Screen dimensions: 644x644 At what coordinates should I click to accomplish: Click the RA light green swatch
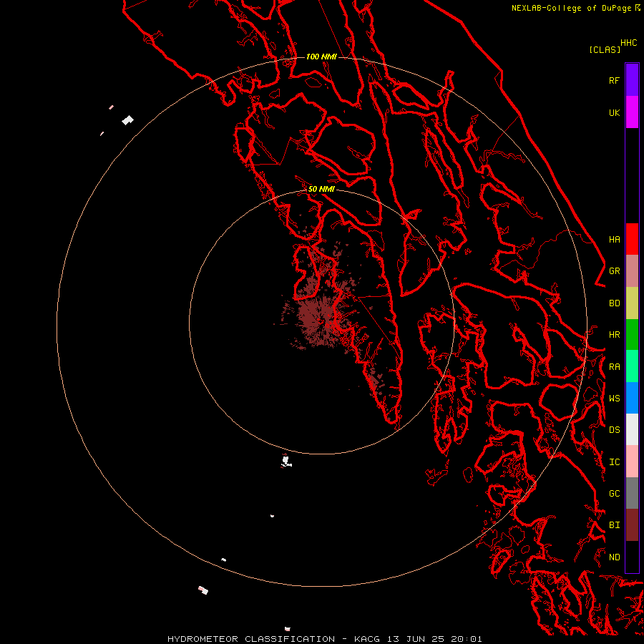tap(632, 366)
